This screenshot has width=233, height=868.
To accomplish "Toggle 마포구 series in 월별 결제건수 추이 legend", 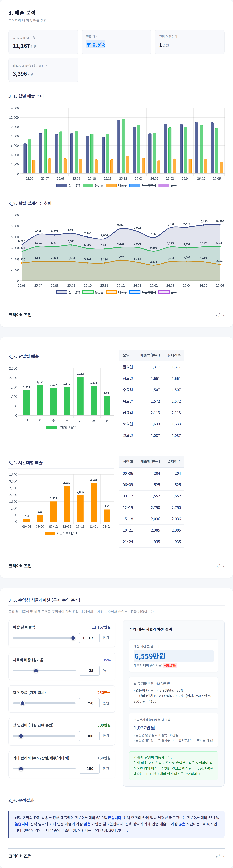I will [116, 292].
